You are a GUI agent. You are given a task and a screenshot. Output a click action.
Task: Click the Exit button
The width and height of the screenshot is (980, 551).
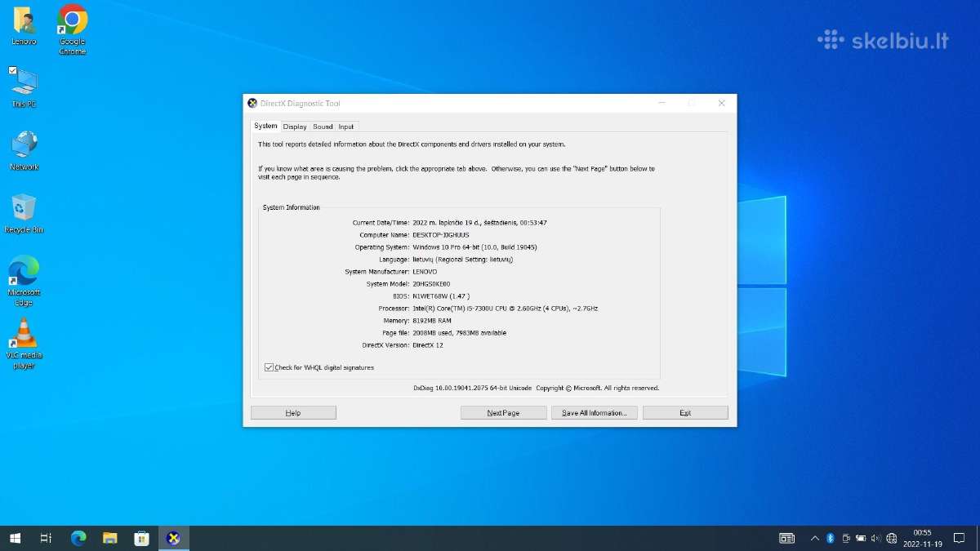685,413
